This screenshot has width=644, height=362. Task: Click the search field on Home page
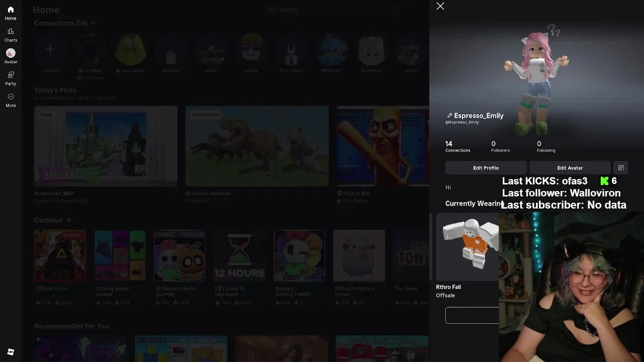pyautogui.click(x=334, y=9)
